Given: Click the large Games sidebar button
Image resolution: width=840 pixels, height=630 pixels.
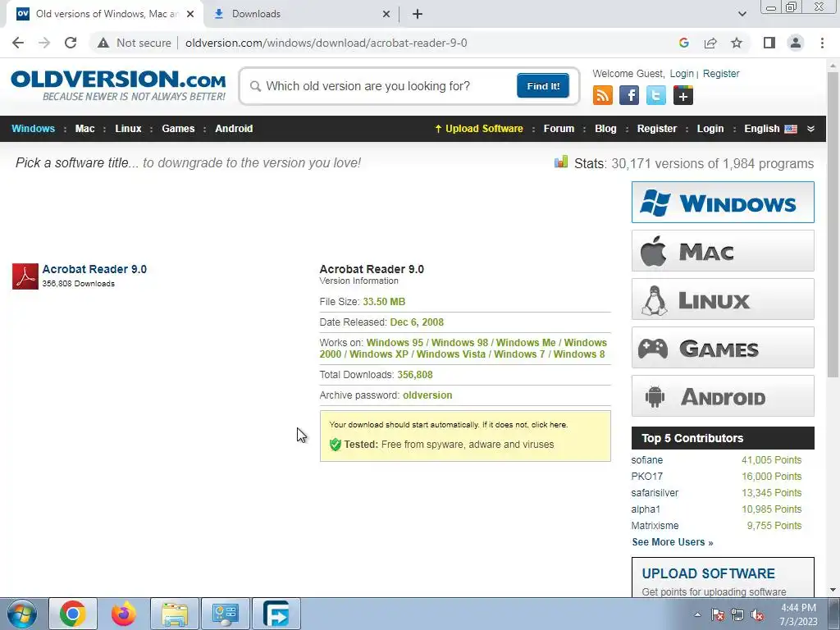Looking at the screenshot, I should [723, 348].
